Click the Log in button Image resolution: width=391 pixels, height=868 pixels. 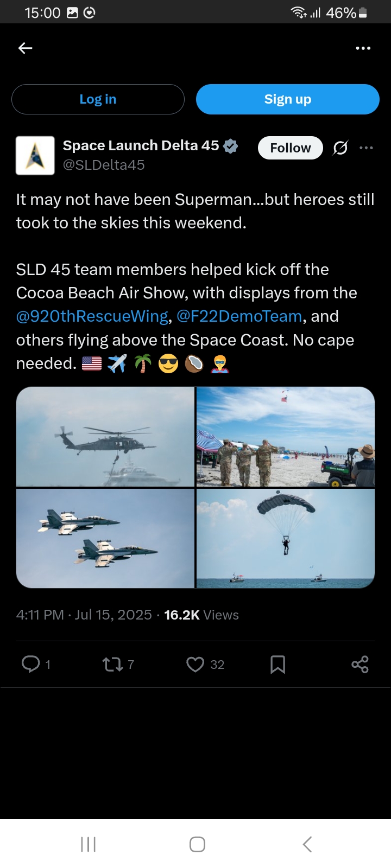(98, 99)
